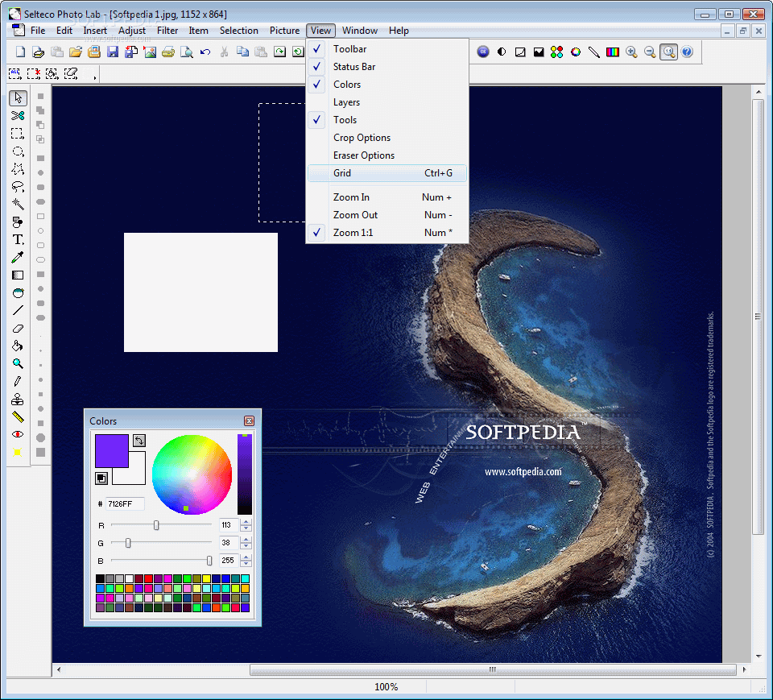The height and width of the screenshot is (700, 773).
Task: Close the Colors panel
Action: pyautogui.click(x=249, y=420)
